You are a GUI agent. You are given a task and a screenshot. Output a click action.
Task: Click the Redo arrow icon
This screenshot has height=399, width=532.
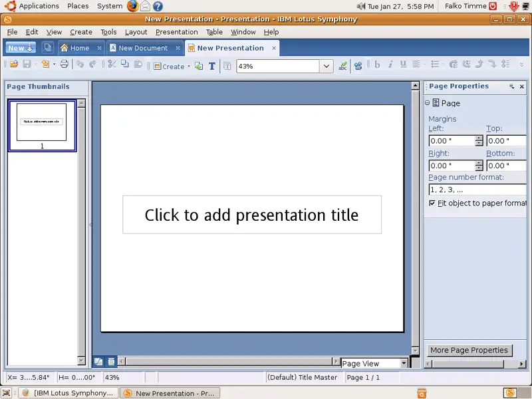(x=92, y=64)
